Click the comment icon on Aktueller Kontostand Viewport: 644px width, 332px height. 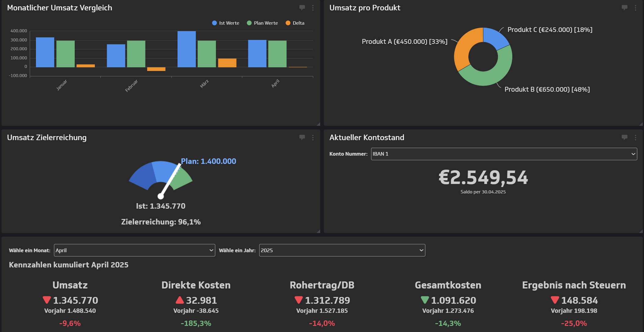click(x=624, y=138)
